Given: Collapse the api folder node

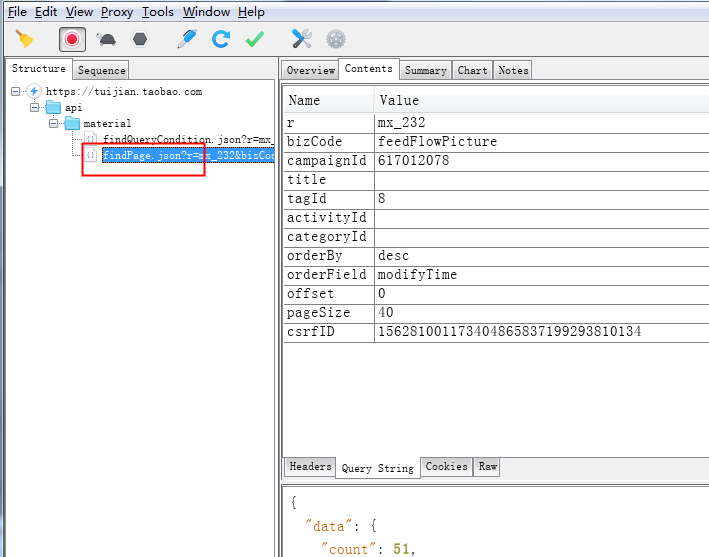Looking at the screenshot, I should pos(34,108).
